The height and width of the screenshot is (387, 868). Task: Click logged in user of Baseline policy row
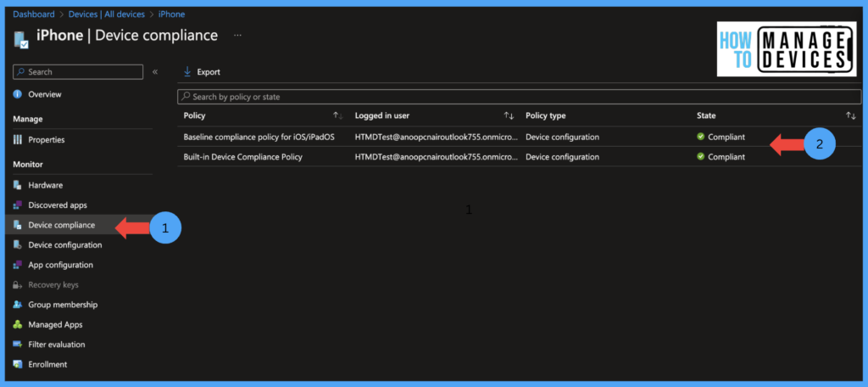tap(437, 137)
